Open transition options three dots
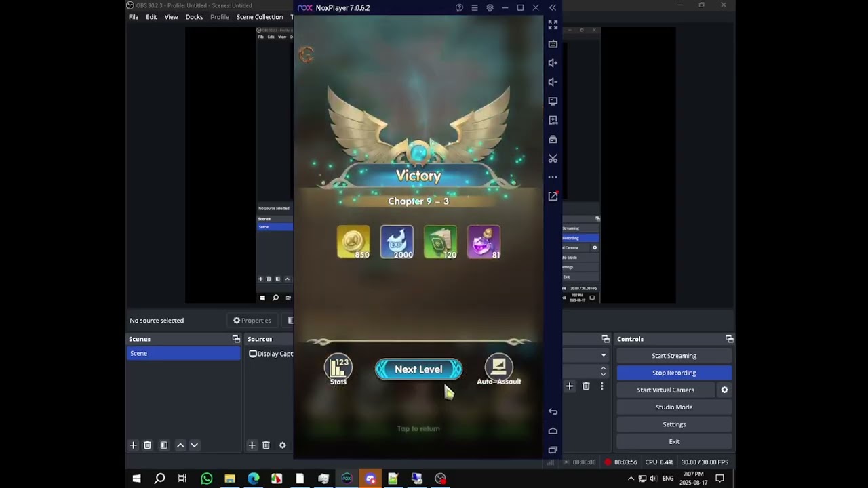This screenshot has width=868, height=488. pos(601,386)
